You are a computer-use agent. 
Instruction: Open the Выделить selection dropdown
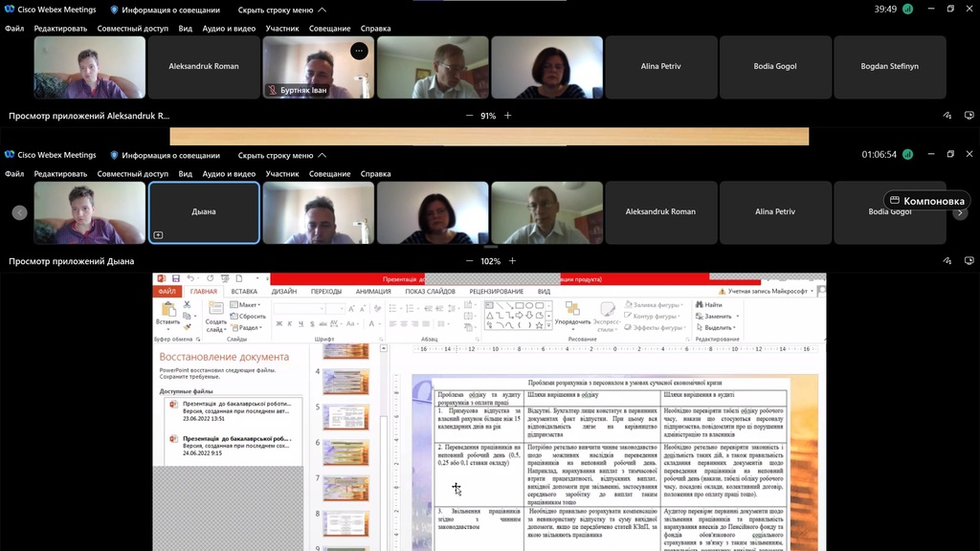[717, 327]
